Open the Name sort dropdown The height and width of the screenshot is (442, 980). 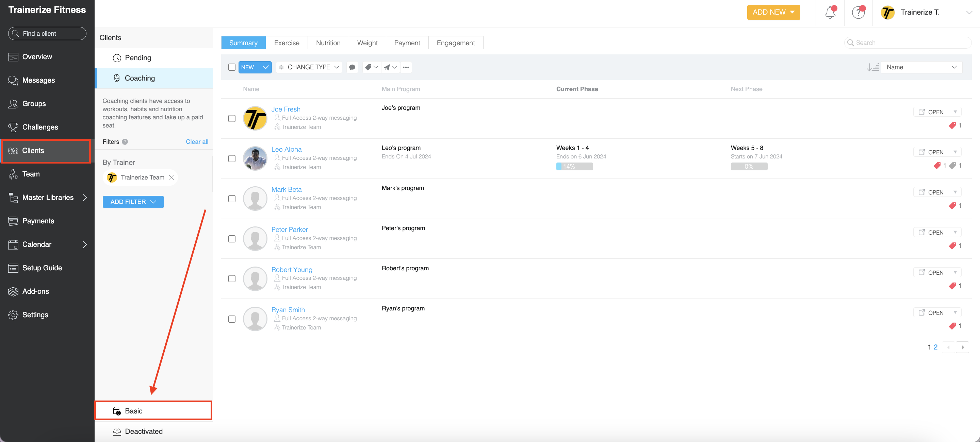[x=921, y=67]
